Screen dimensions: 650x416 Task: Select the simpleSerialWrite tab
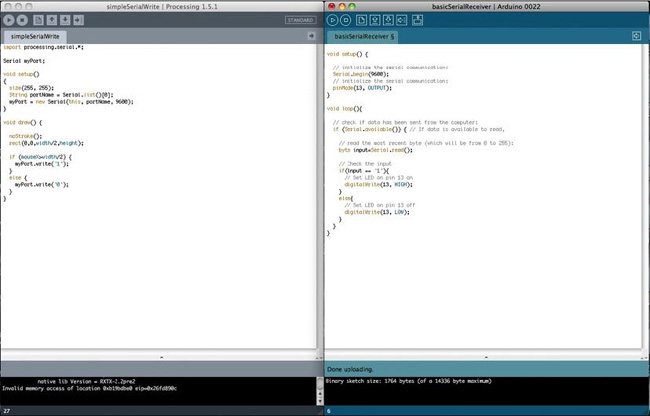[x=35, y=36]
